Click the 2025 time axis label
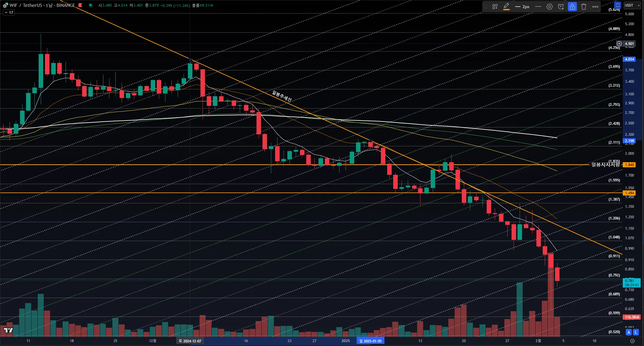644x346 pixels. [x=346, y=341]
